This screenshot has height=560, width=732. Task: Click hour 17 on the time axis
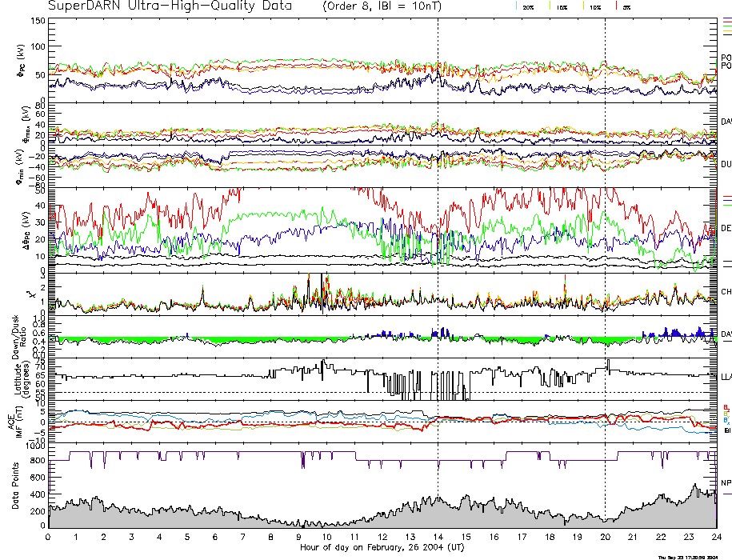522,537
